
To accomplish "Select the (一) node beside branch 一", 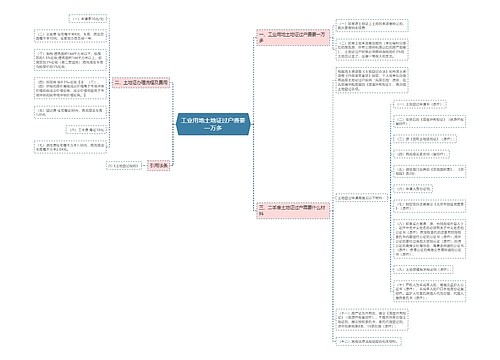I will pyautogui.click(x=372, y=26).
